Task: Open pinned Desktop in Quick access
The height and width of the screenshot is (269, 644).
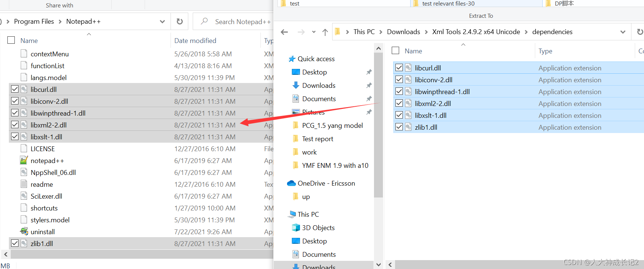Action: 314,72
